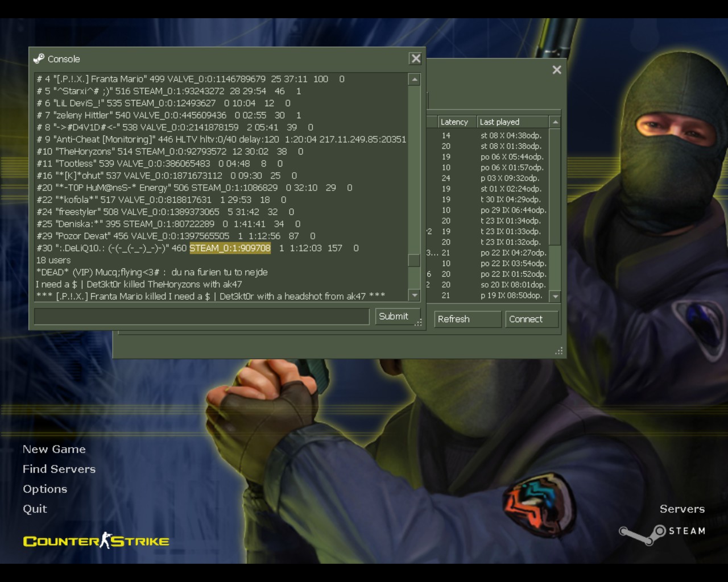The width and height of the screenshot is (728, 582).
Task: Click console scrollbar up arrow
Action: [415, 79]
